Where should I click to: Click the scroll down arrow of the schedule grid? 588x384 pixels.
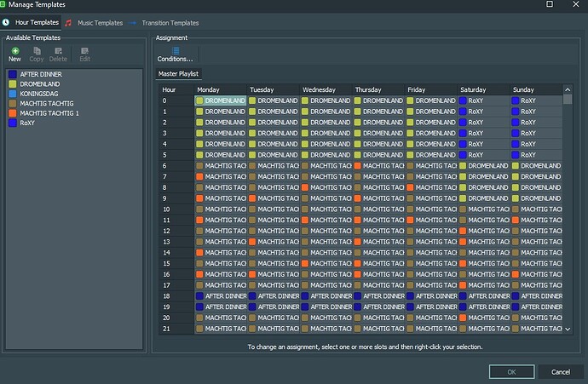pyautogui.click(x=568, y=329)
